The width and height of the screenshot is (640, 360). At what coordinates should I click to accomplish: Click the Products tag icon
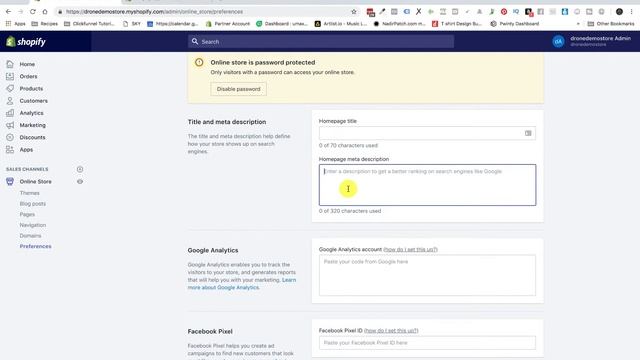pyautogui.click(x=10, y=89)
